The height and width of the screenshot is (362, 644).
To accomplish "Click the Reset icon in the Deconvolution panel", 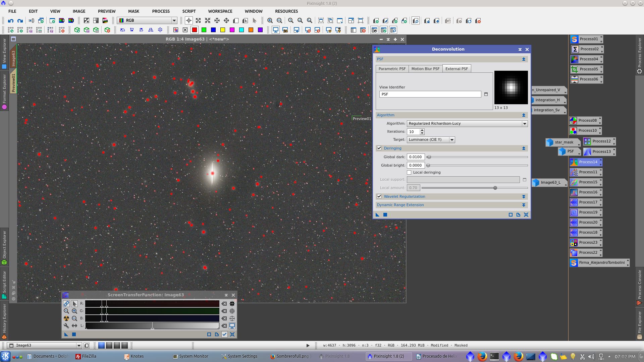I will (526, 215).
